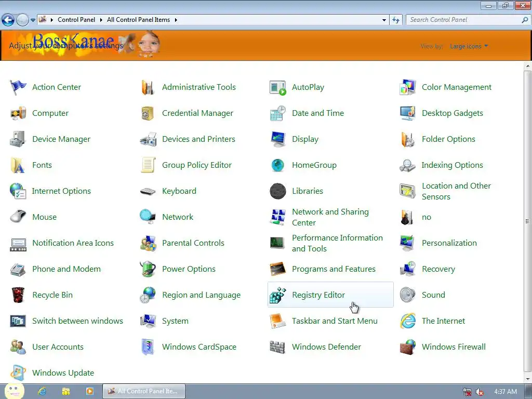Viewport: 532px width, 399px height.
Task: Click the Devices and Printers icon
Action: (148, 139)
